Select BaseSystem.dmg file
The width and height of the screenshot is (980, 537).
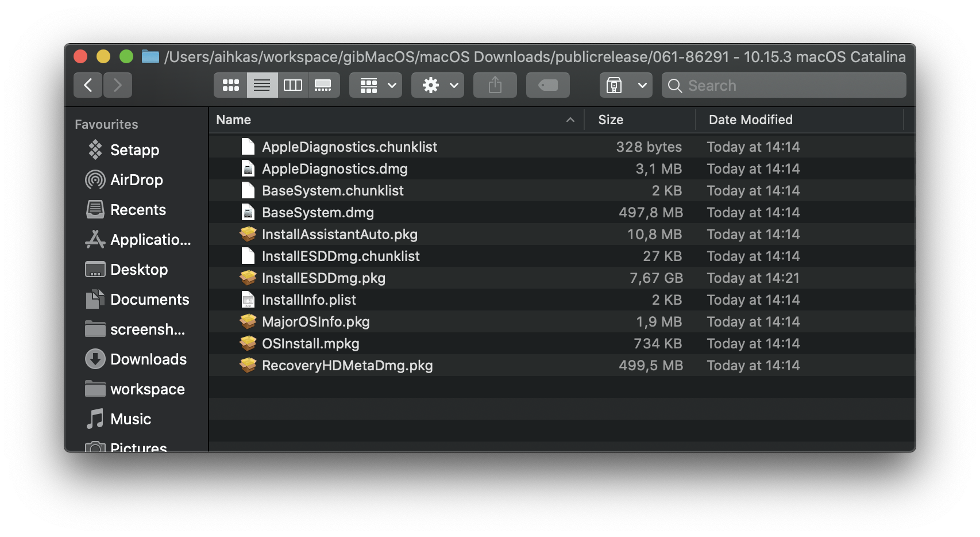coord(562,212)
